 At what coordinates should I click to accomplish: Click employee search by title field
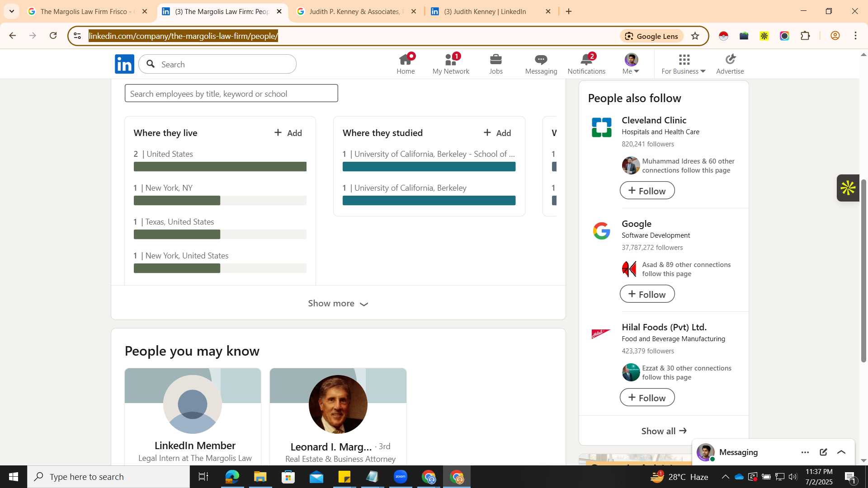coord(231,94)
